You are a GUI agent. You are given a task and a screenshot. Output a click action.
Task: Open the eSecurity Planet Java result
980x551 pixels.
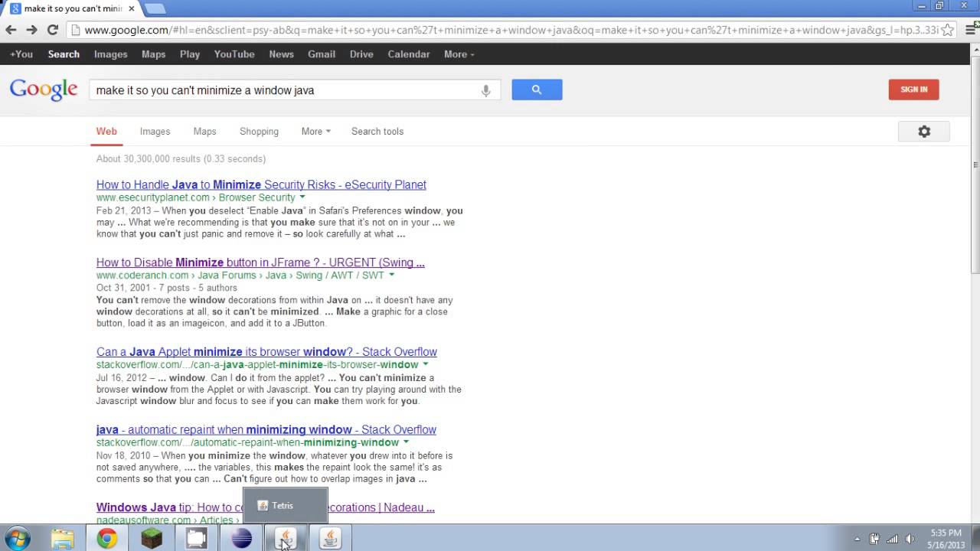261,184
